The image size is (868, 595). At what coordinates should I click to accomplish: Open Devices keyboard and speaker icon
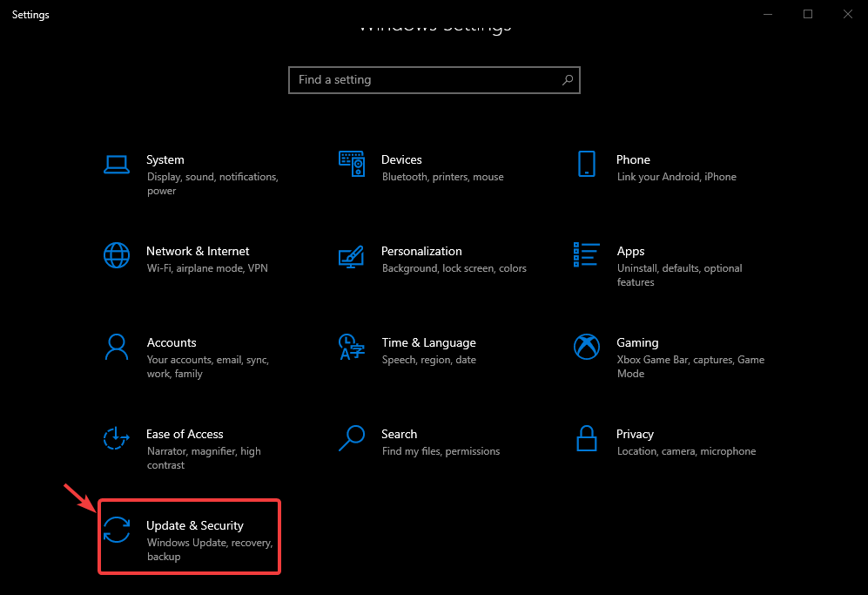pos(352,164)
